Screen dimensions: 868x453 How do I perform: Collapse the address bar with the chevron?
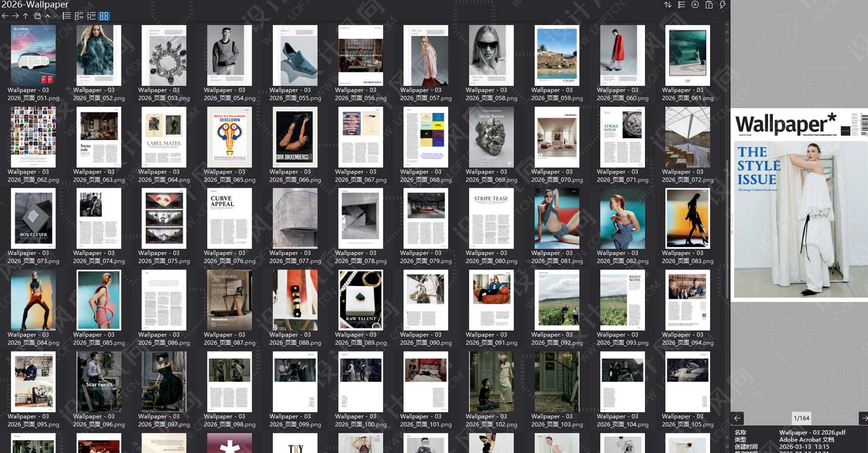(x=47, y=16)
